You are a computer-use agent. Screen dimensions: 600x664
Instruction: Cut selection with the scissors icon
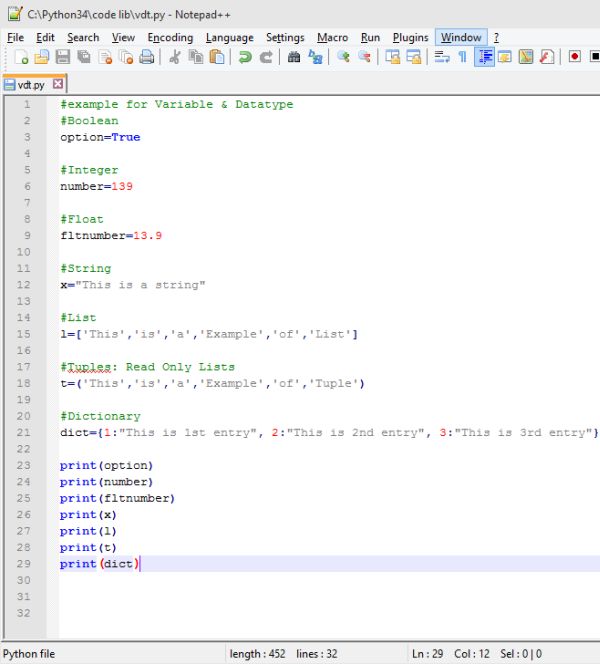(175, 56)
